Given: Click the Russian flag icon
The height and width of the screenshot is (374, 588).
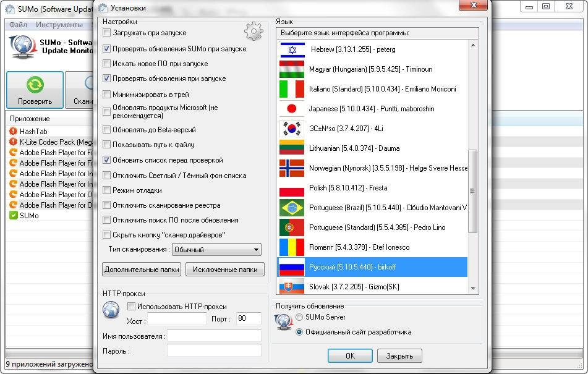Looking at the screenshot, I should [x=292, y=267].
